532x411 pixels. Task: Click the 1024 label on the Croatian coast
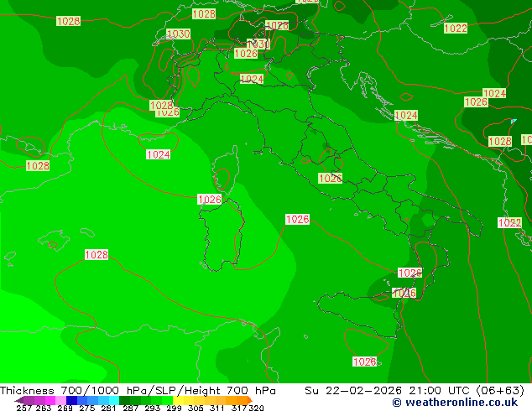tap(406, 116)
